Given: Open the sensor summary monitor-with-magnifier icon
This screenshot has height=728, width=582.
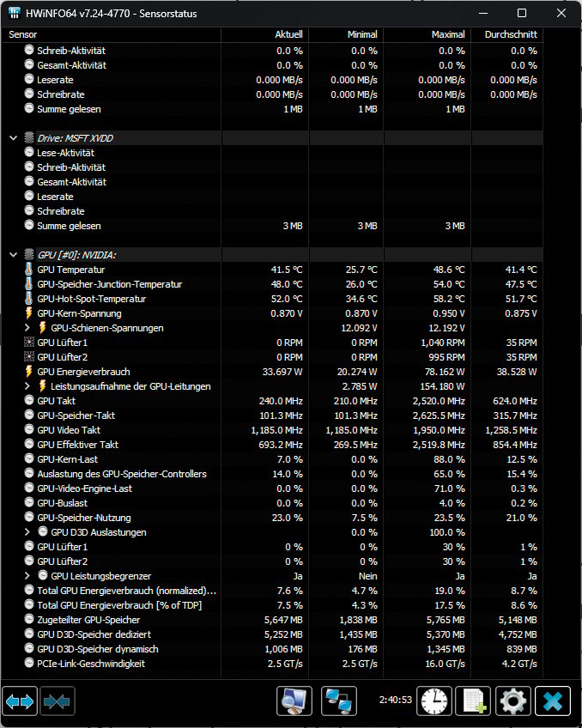Looking at the screenshot, I should (294, 701).
